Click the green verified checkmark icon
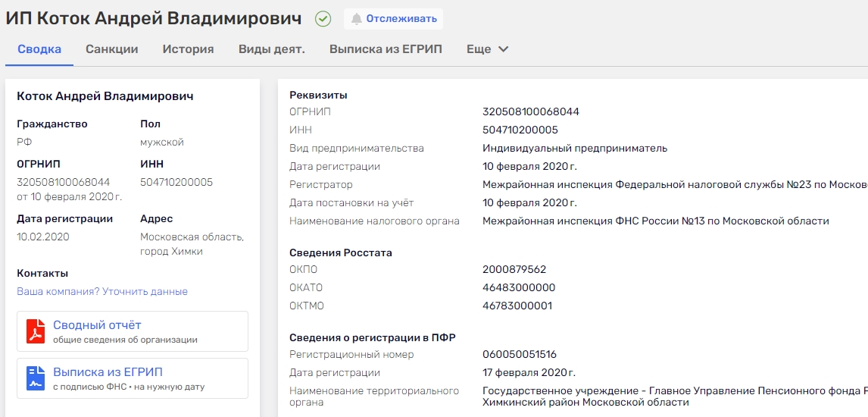Image resolution: width=868 pixels, height=417 pixels. pos(323,19)
